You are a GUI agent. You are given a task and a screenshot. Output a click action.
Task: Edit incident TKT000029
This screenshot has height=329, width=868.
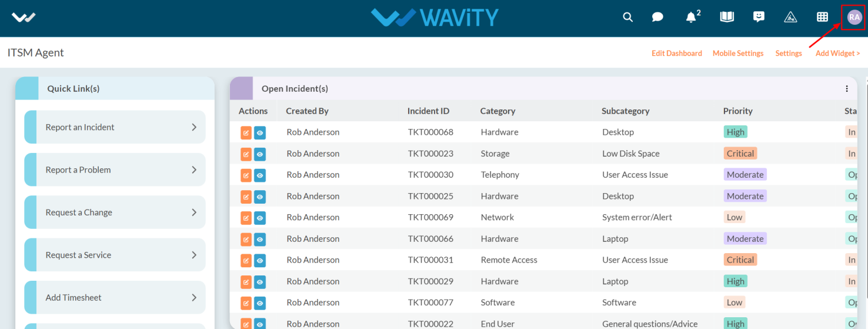(246, 281)
